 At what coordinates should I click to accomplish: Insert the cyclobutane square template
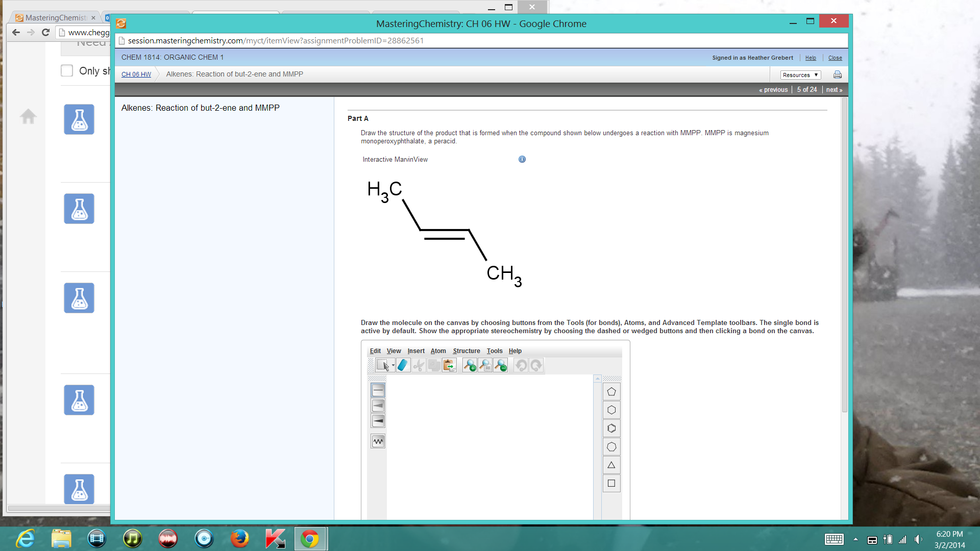coord(611,484)
